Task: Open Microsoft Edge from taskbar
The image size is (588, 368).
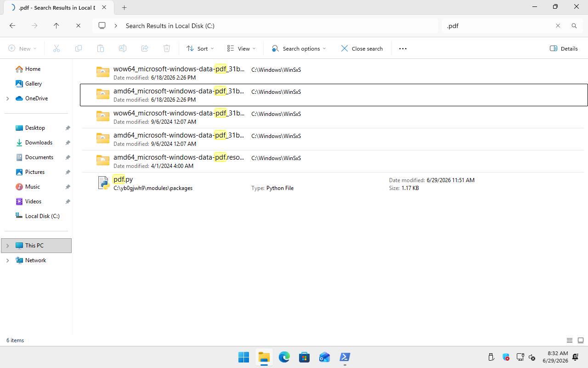Action: tap(284, 357)
